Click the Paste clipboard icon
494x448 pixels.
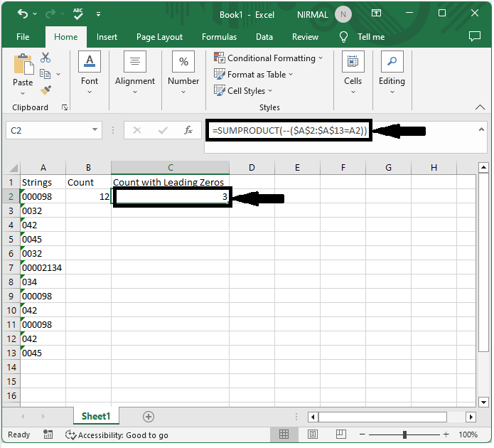click(23, 64)
